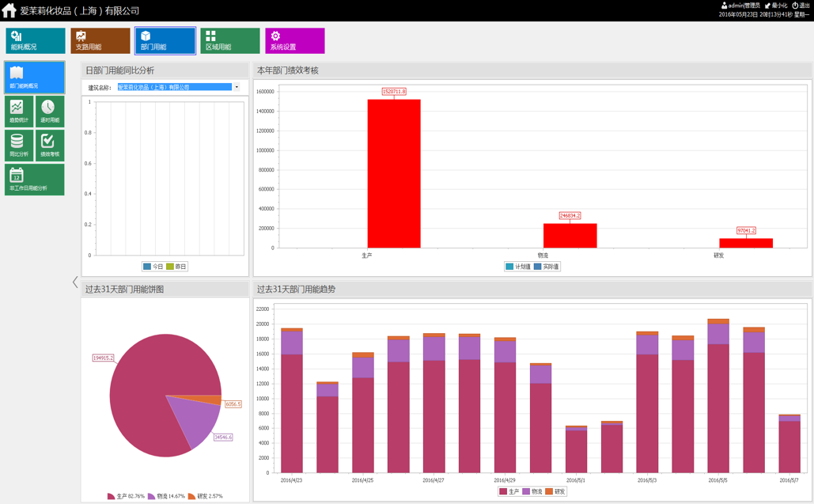The width and height of the screenshot is (814, 504).
Task: Select 部门能耗概况 sidebar tile
Action: 35,78
